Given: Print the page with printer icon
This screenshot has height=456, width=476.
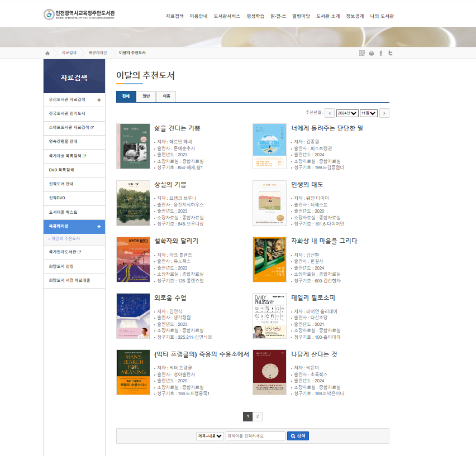Looking at the screenshot, I should coord(372,54).
